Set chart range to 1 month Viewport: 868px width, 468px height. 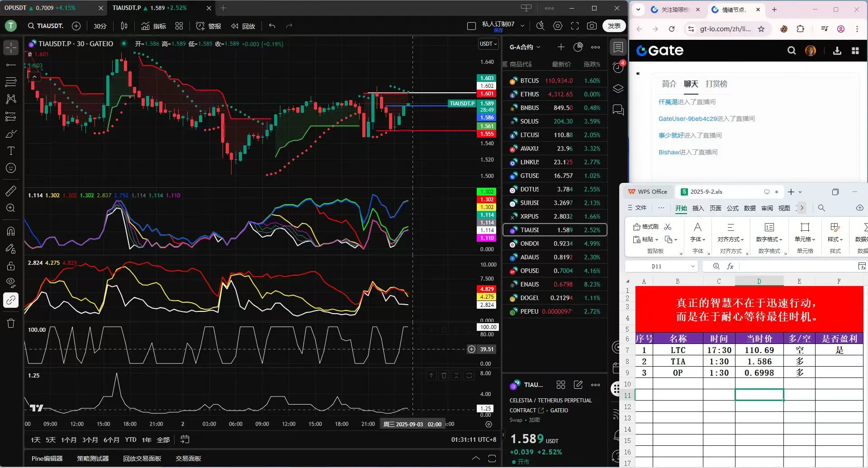(69, 440)
